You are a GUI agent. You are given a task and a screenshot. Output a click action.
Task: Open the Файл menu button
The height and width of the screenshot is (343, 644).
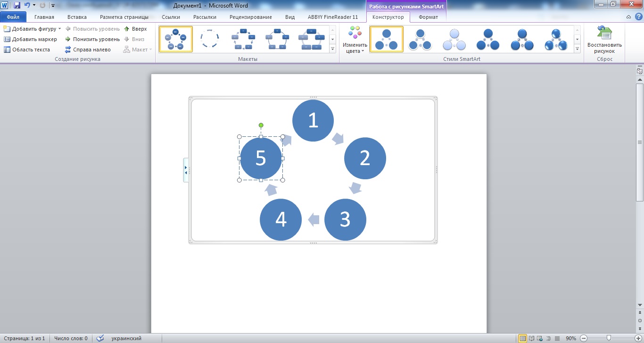pyautogui.click(x=13, y=17)
